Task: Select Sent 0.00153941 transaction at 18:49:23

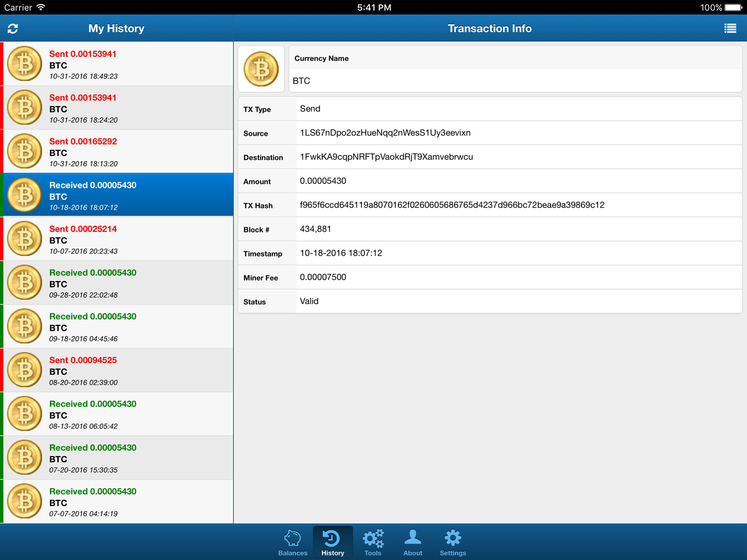Action: (x=116, y=64)
